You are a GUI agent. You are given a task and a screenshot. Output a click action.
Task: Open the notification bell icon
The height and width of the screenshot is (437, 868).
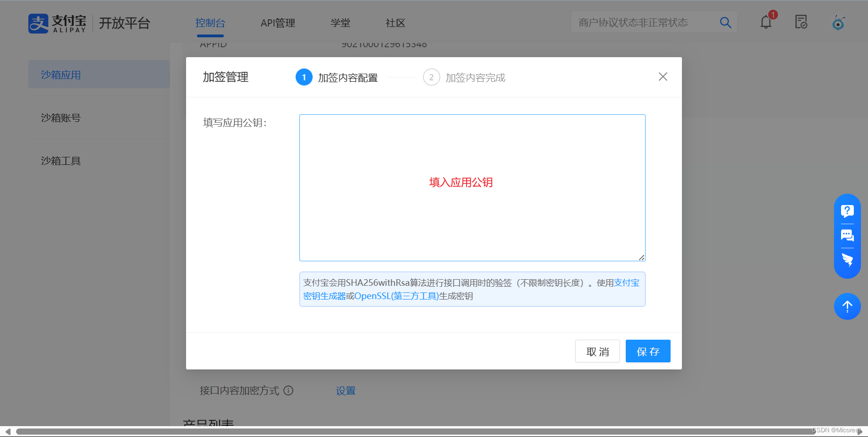[766, 22]
